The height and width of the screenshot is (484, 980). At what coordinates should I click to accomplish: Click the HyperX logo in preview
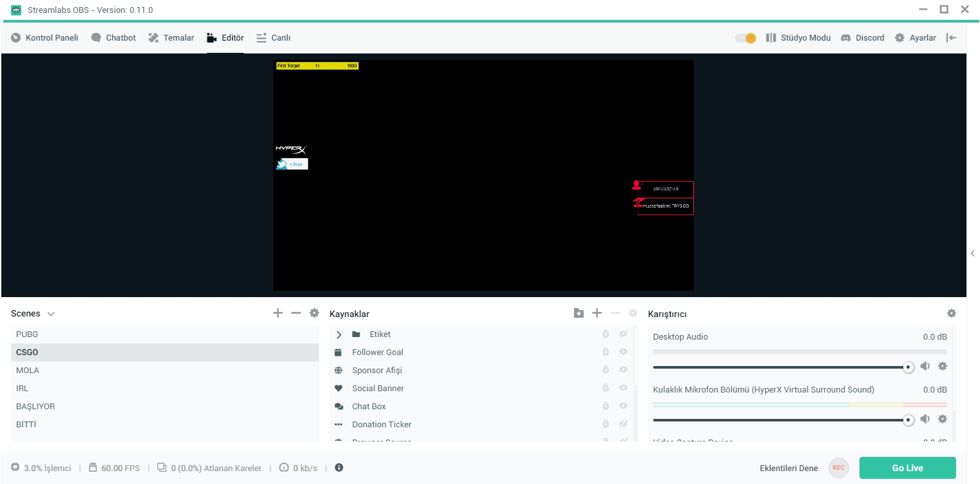(291, 150)
